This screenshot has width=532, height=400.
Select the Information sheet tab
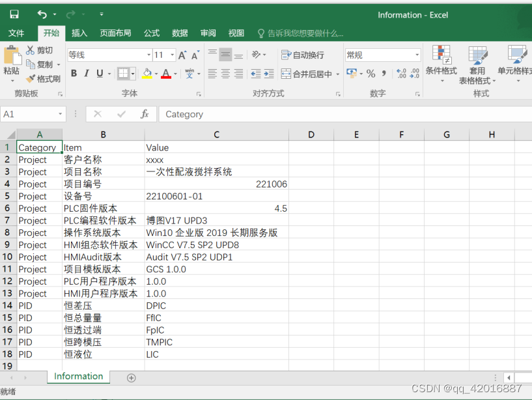coord(78,377)
